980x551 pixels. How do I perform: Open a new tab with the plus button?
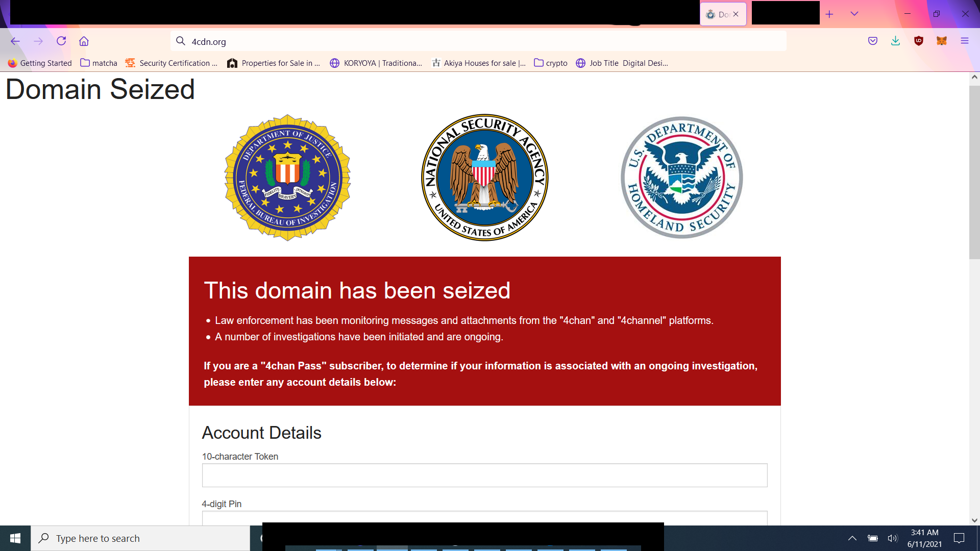tap(829, 14)
